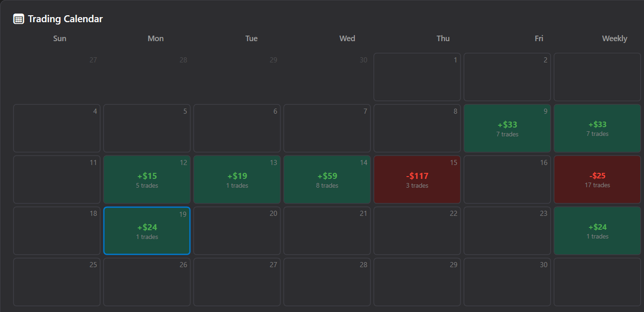Click the '7 trades' label on day 9
The width and height of the screenshot is (644, 312).
pos(507,135)
